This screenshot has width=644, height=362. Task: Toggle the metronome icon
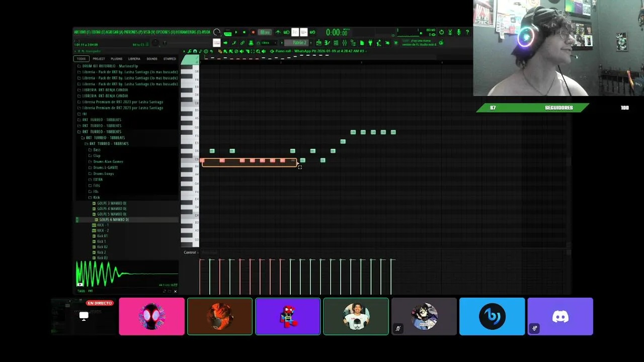(x=278, y=32)
